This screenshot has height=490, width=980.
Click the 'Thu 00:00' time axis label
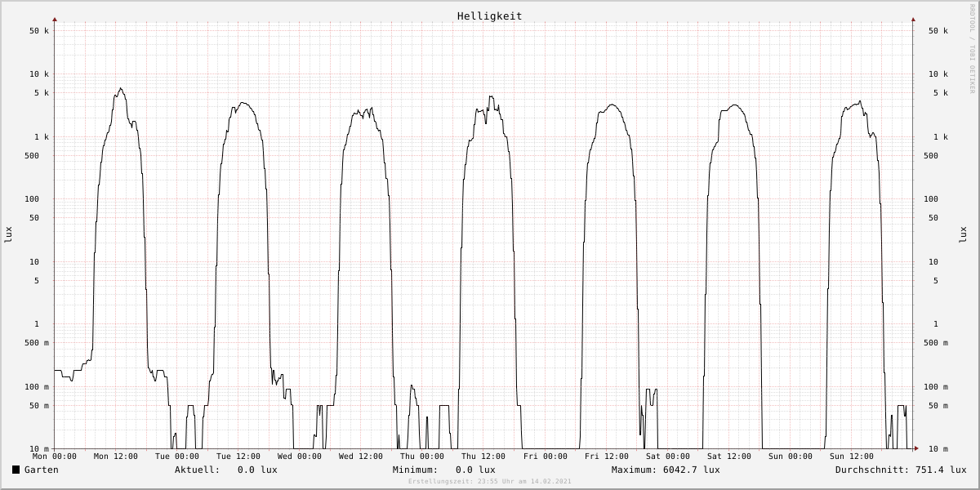click(422, 457)
